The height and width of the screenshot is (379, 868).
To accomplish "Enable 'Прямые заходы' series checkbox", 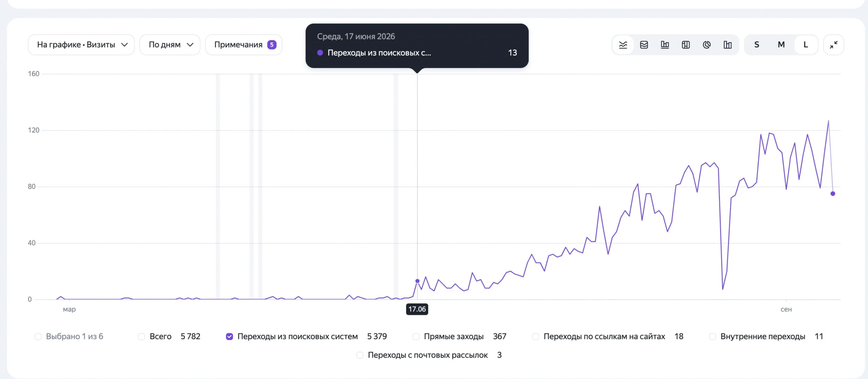I will click(x=416, y=337).
